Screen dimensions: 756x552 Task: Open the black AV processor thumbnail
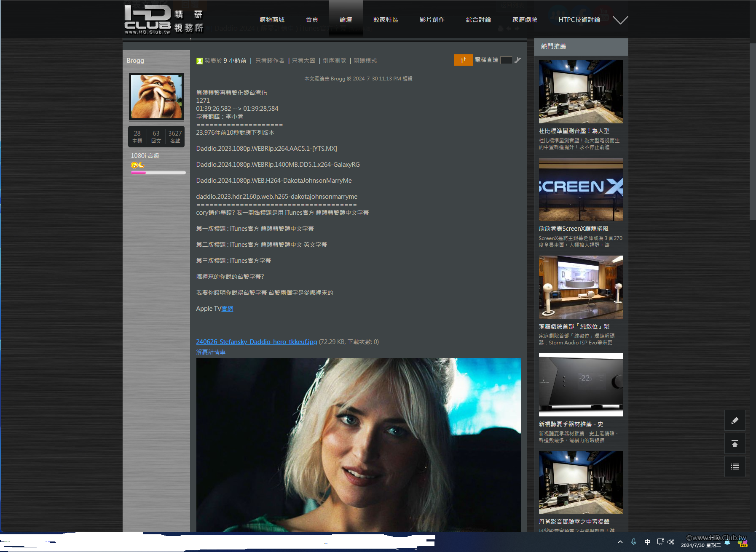(581, 385)
